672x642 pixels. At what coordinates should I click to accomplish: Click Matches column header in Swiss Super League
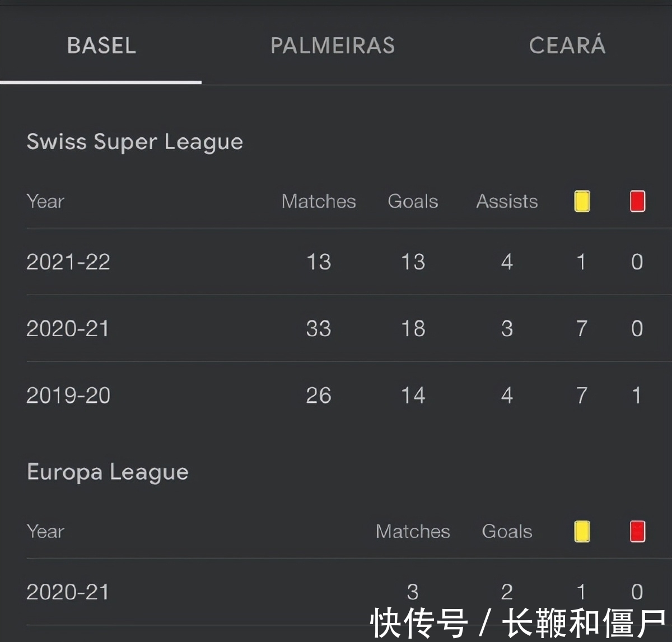[x=319, y=201]
